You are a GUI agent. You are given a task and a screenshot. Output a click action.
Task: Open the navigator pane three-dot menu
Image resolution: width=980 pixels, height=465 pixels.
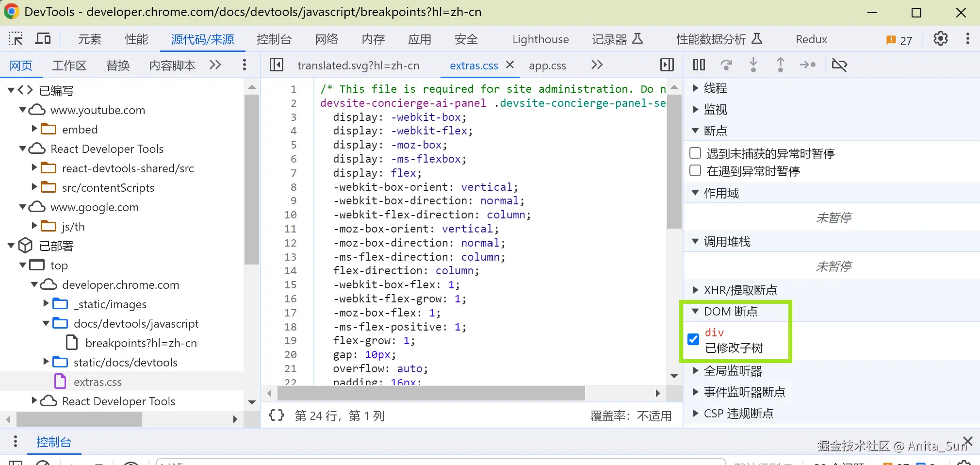click(x=244, y=65)
